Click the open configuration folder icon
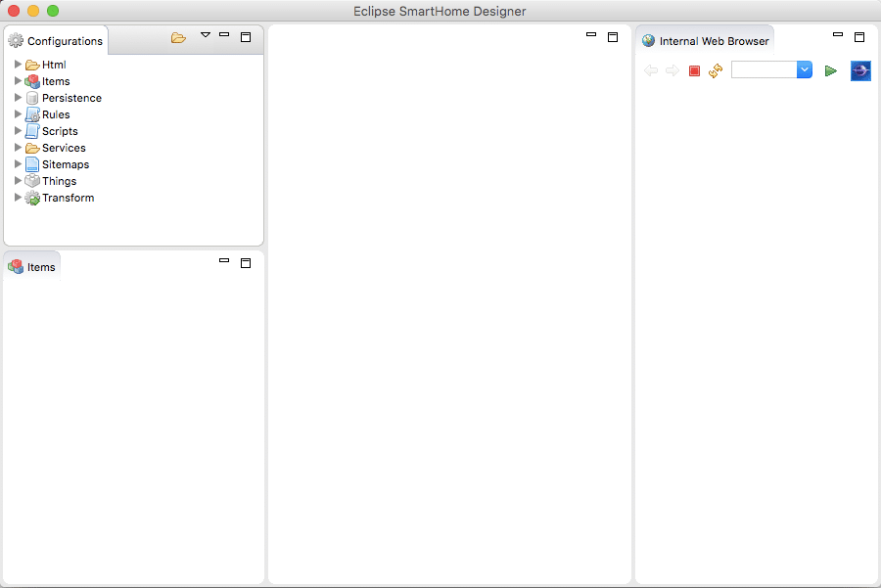881x588 pixels. tap(179, 37)
